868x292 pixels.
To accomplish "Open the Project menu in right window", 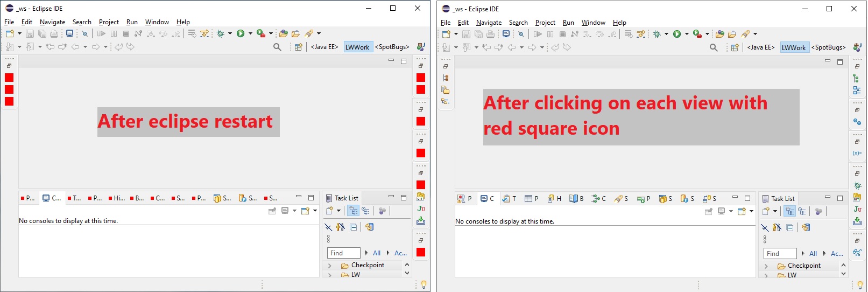I will [x=545, y=23].
